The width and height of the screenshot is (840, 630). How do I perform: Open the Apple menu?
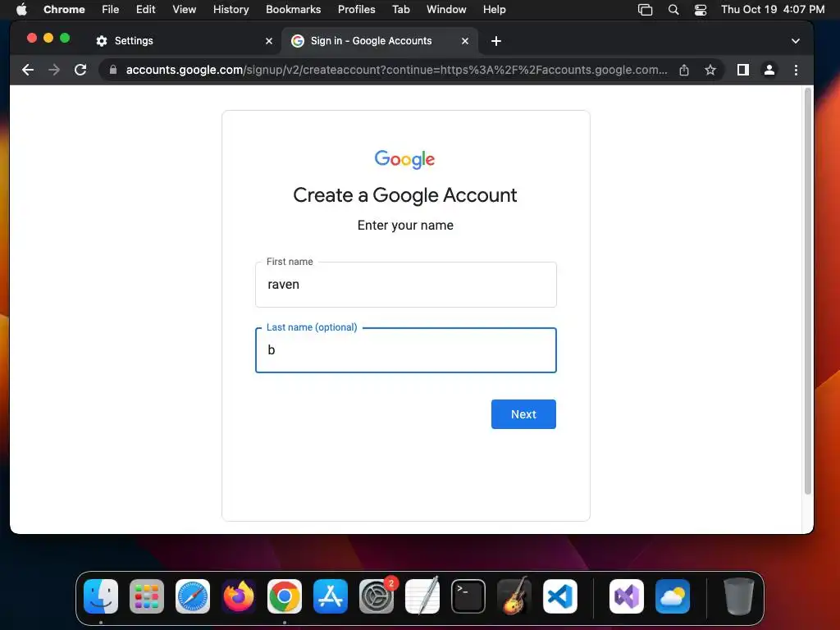pyautogui.click(x=21, y=10)
